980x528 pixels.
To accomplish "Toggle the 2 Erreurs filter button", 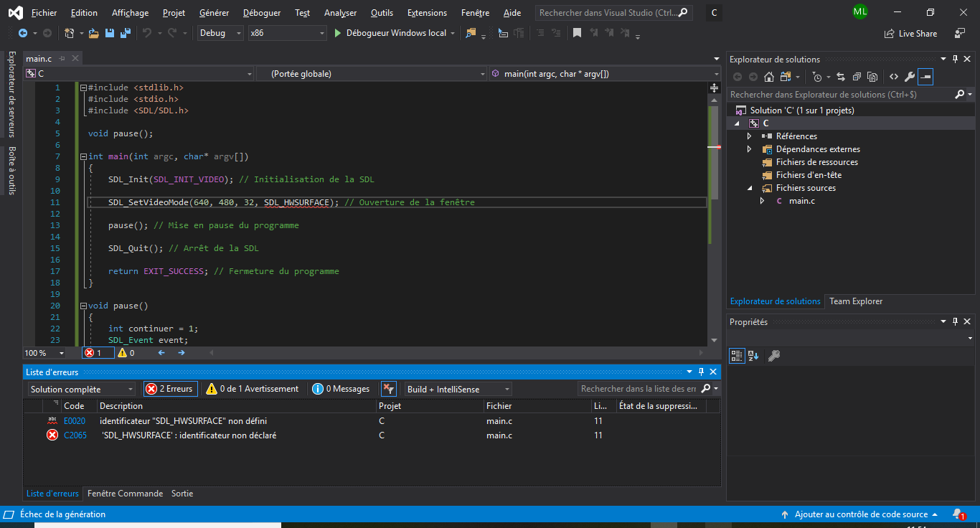I will coord(170,388).
